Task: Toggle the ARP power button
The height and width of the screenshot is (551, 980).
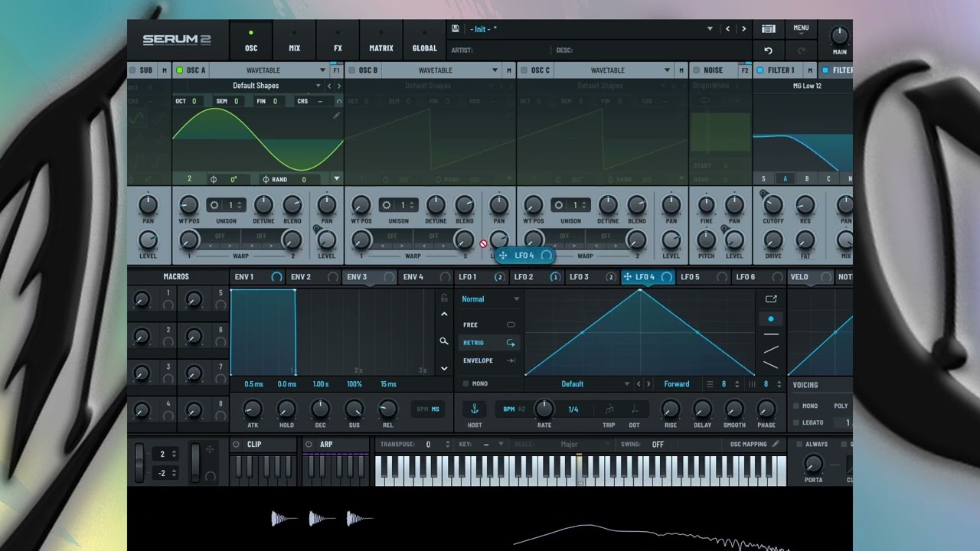Action: pos(309,444)
